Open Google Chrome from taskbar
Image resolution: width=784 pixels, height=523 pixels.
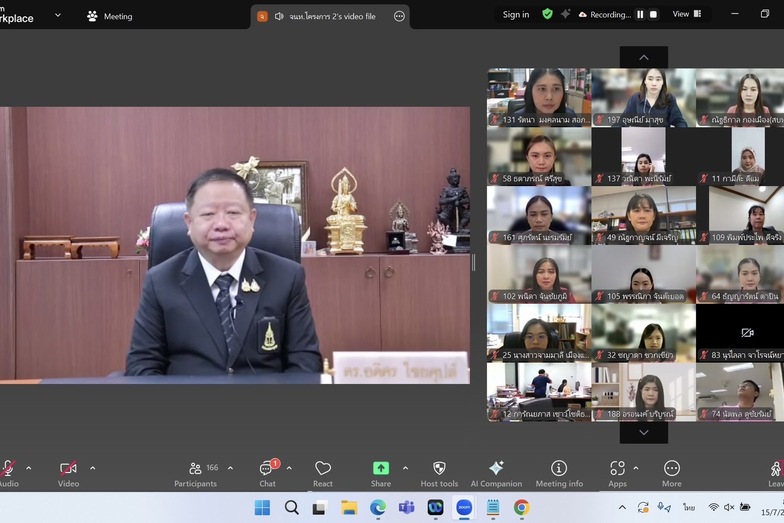click(522, 508)
